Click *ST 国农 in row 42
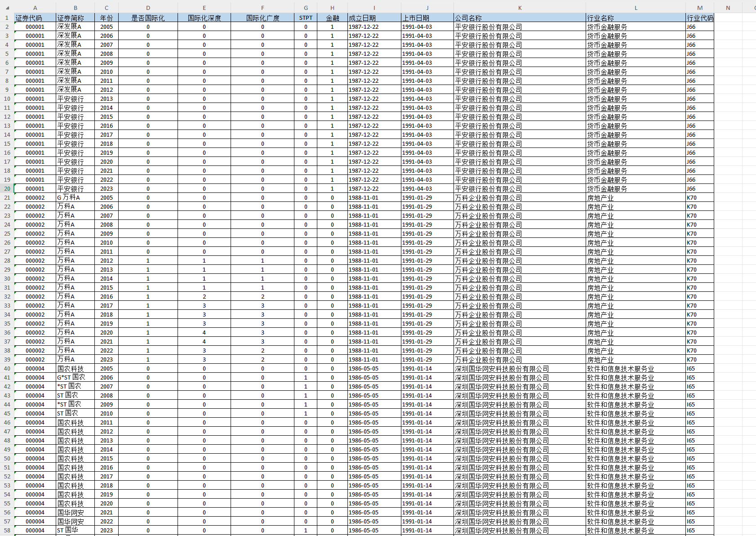Screen dimensions: 756x536 click(76, 387)
